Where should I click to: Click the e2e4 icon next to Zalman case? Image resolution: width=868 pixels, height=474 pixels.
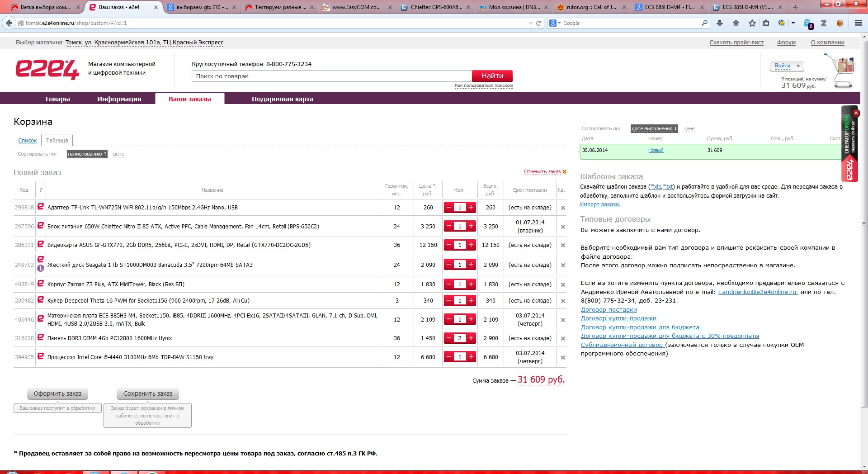point(41,284)
